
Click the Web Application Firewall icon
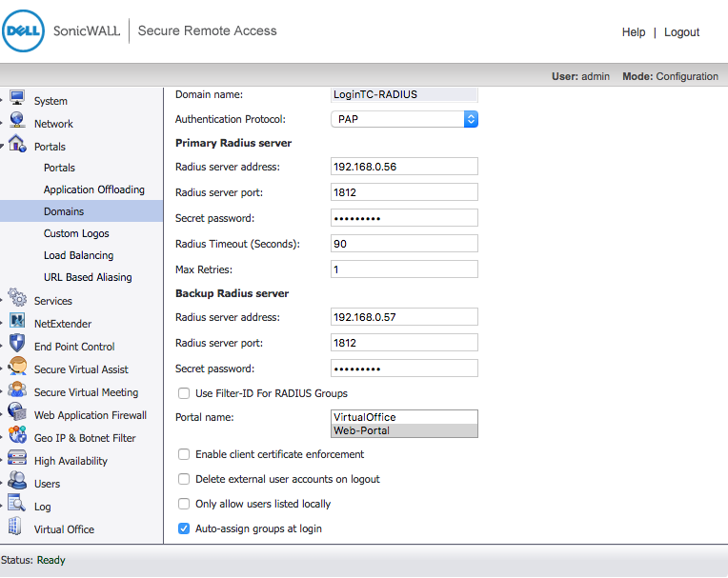(x=17, y=411)
